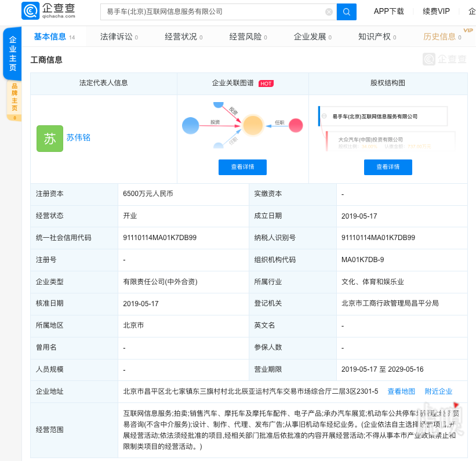Viewport: 476px width, 461px height.
Task: Click the legal representative name 苏伟铭
Action: pyautogui.click(x=78, y=138)
